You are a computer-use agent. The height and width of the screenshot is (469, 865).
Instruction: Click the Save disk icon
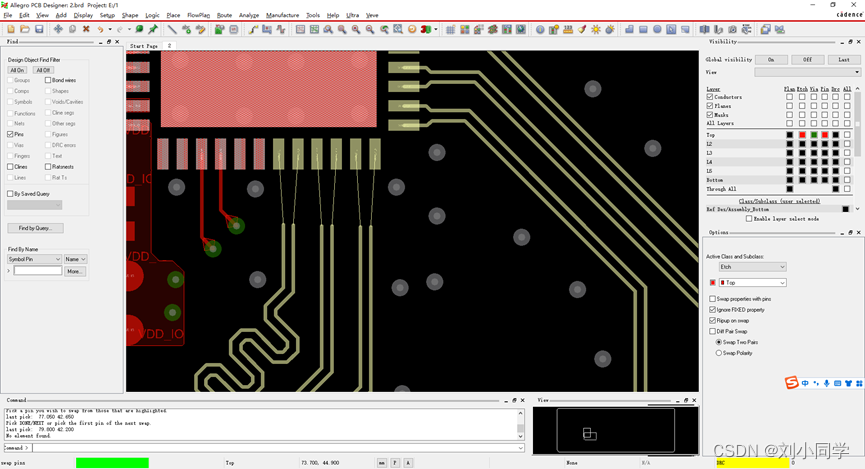tap(39, 29)
